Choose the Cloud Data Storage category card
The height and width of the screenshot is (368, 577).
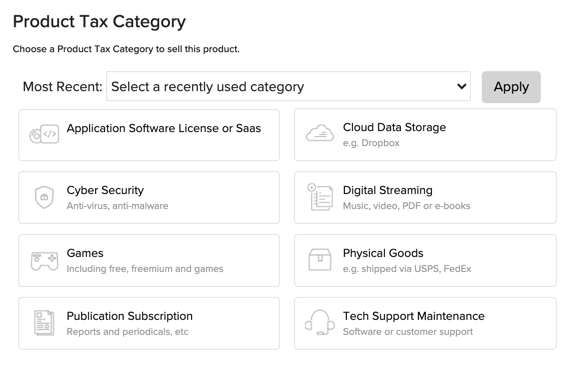point(425,135)
